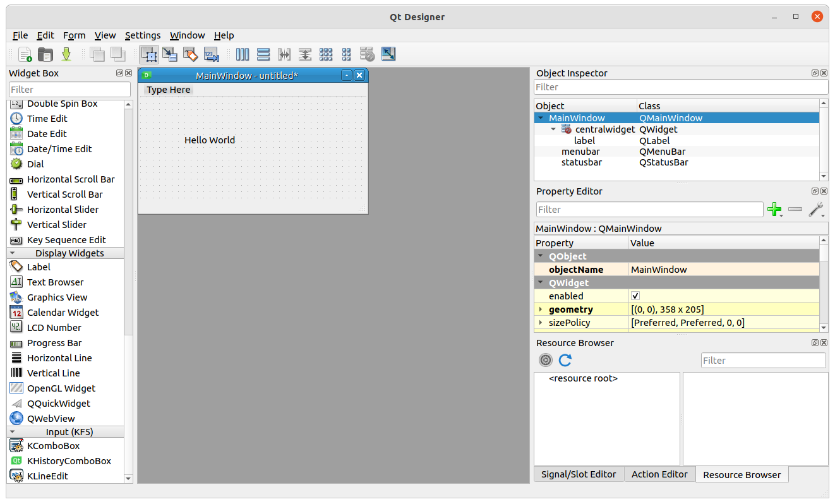Click the Widget Box scroll down arrow
The image size is (835, 504).
(x=129, y=479)
